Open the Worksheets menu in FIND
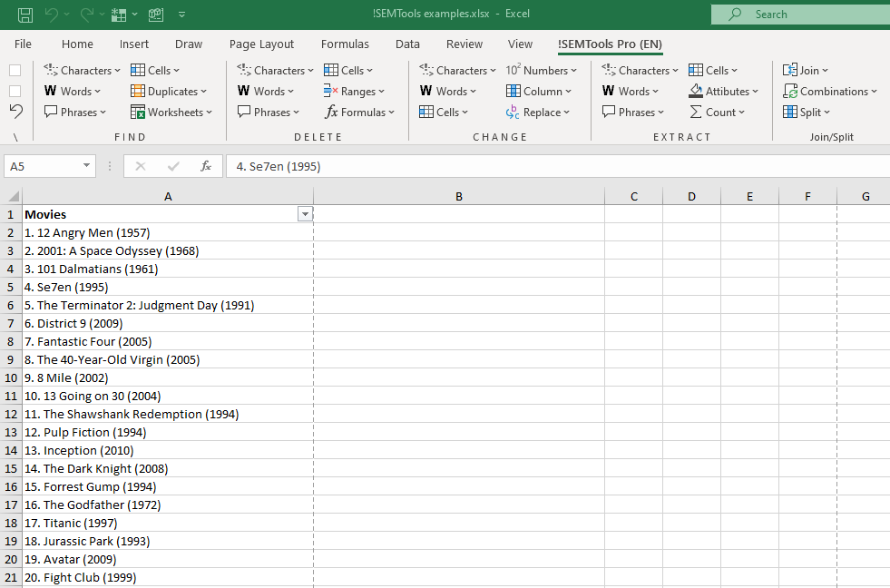Viewport: 890px width, 588px height. coord(171,113)
